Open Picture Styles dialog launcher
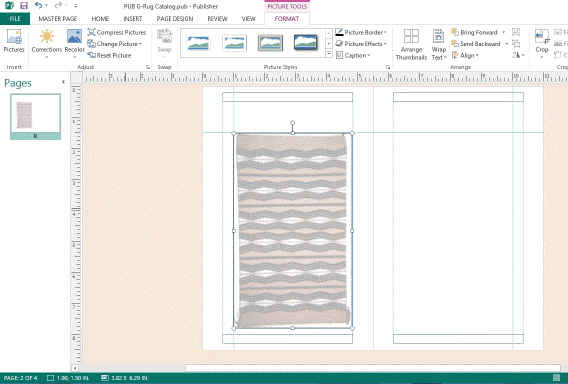Viewport: 568px width, 384px height. pos(388,67)
